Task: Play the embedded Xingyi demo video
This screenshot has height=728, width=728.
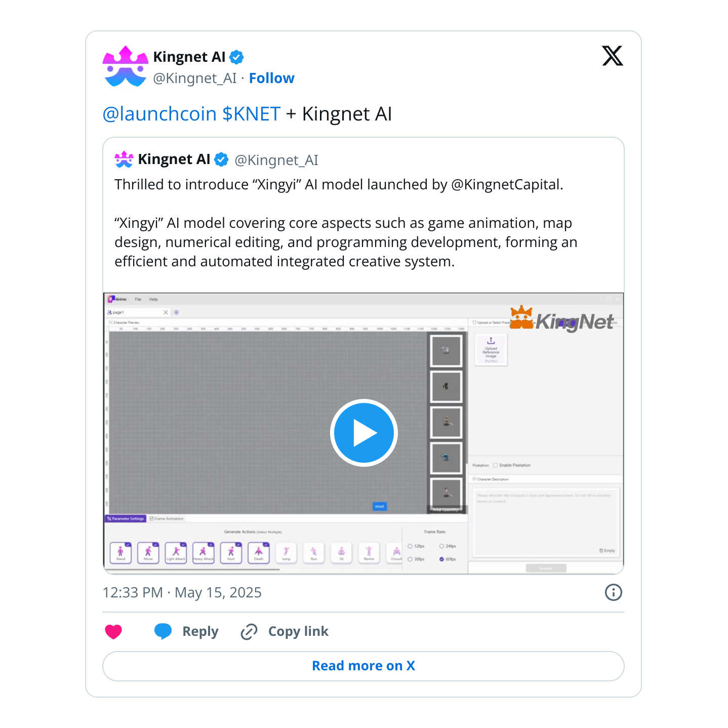Action: click(x=363, y=433)
